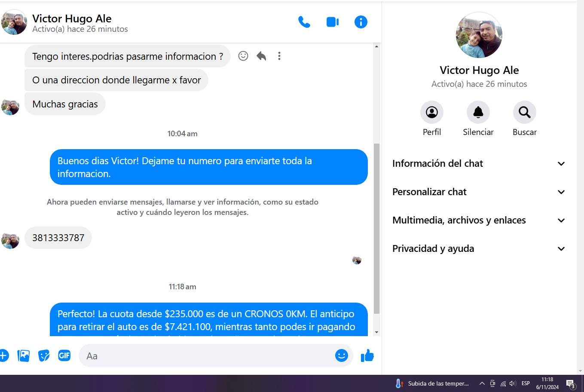The height and width of the screenshot is (392, 584).
Task: Send a thumbs-up like
Action: [x=367, y=355]
